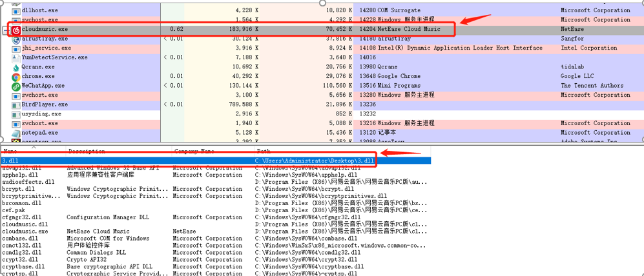Click the "Intel Corporation" company cell

coord(588,48)
